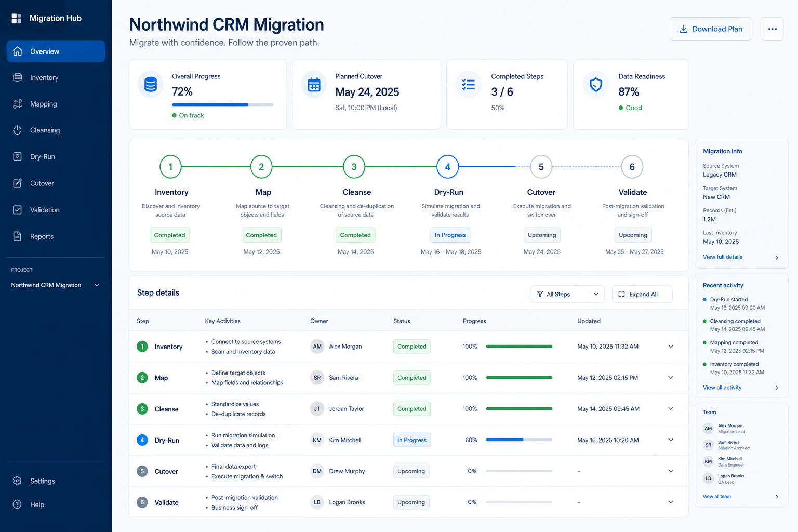Click the LB avatar in Team panel
The height and width of the screenshot is (532, 798).
708,478
